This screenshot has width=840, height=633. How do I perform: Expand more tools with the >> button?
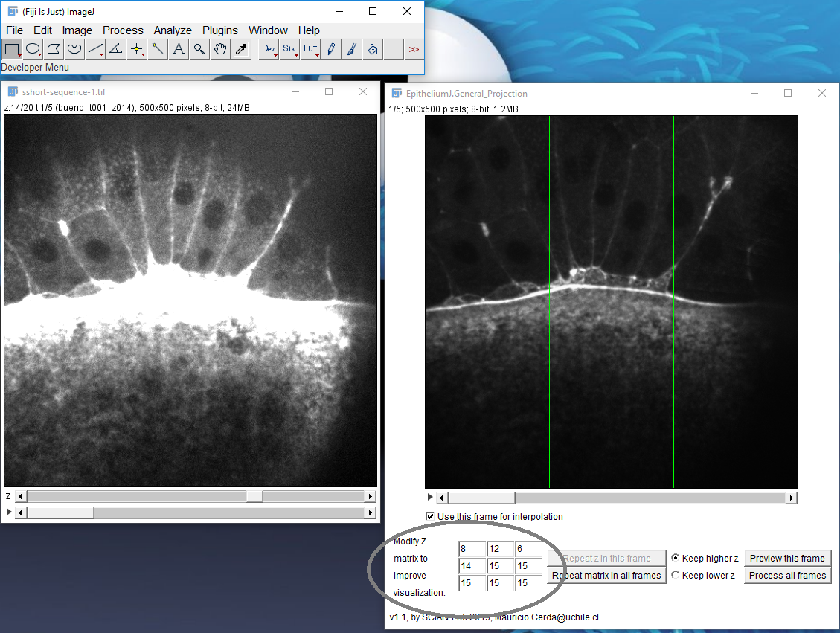(414, 49)
